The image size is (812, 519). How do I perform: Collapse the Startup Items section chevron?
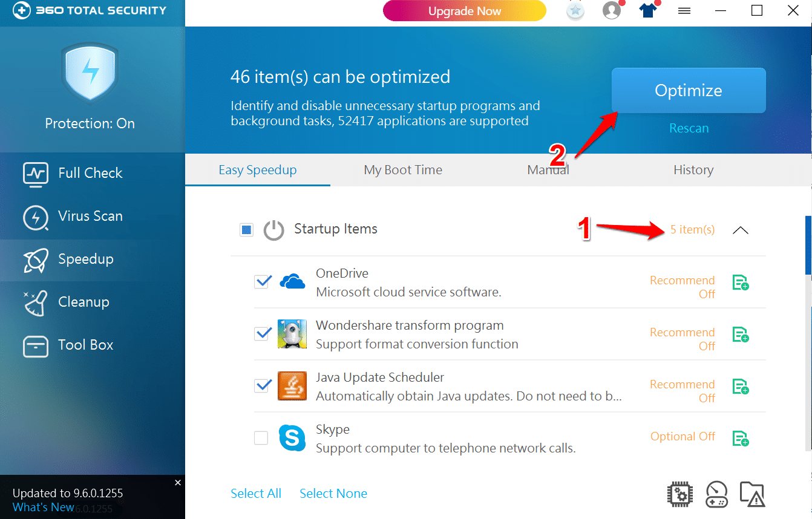pos(740,230)
